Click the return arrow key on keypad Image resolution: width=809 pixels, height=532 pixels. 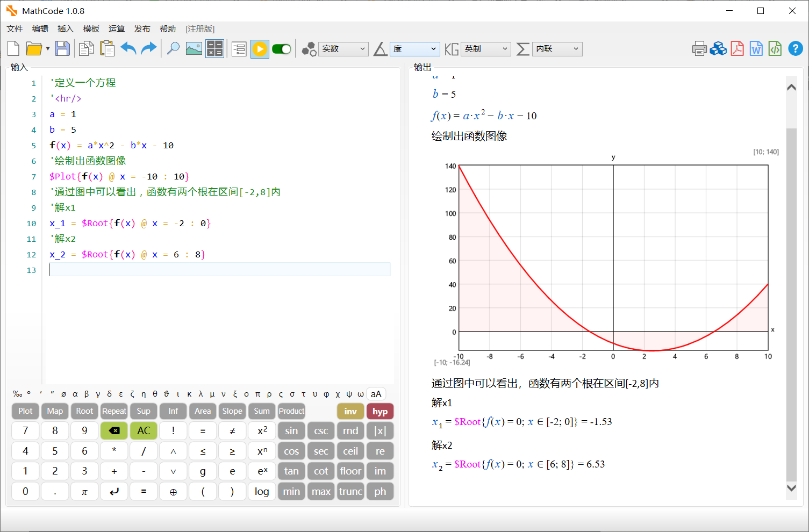pyautogui.click(x=114, y=491)
